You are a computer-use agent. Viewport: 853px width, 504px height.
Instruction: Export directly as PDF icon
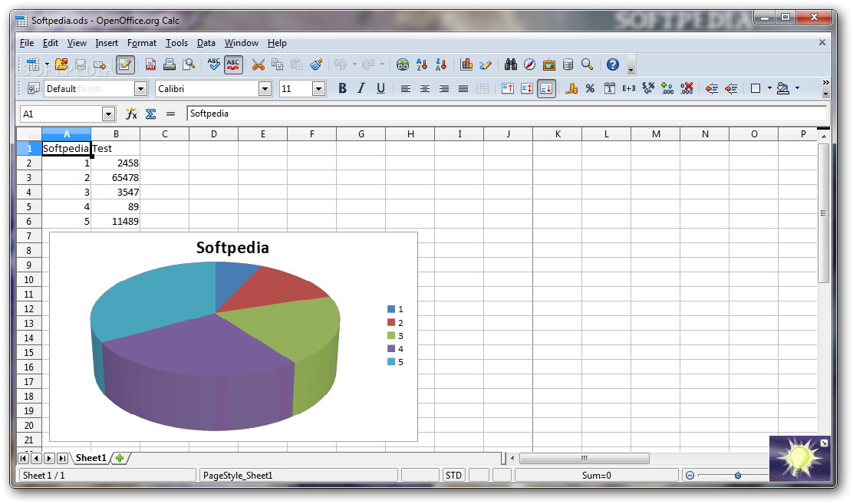point(150,64)
